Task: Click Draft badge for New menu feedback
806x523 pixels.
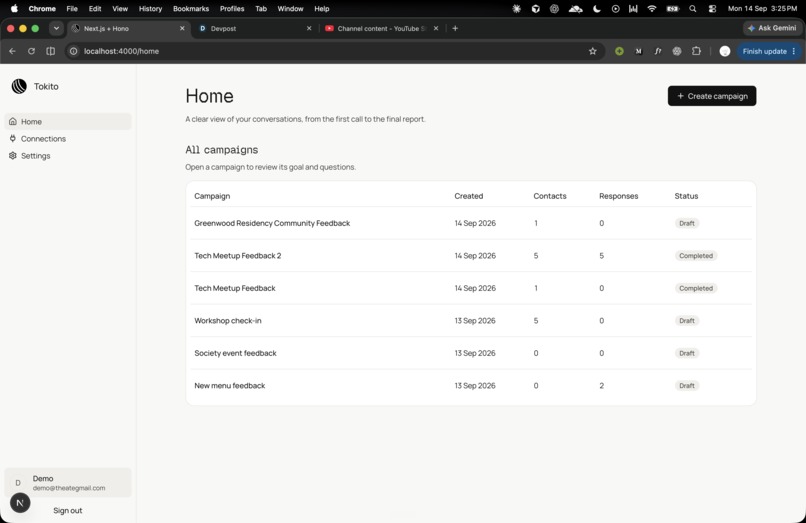Action: [687, 385]
